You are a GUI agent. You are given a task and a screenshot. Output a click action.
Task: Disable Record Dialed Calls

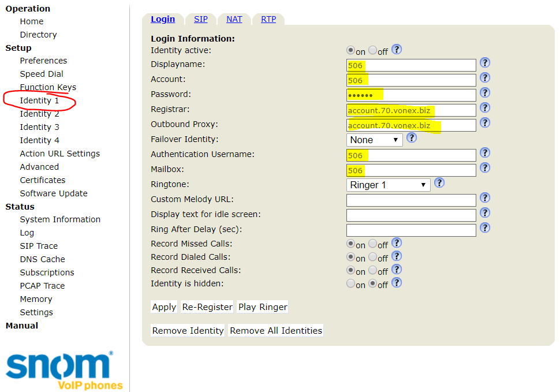click(x=373, y=257)
